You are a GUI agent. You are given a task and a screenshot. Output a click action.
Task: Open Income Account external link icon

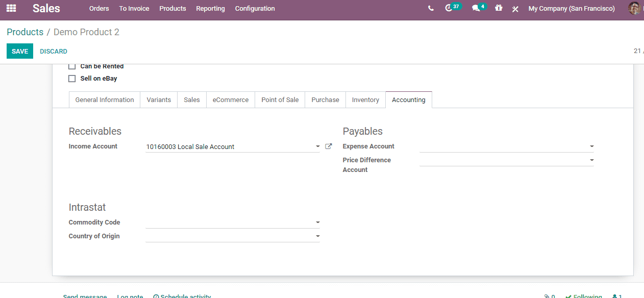coord(329,146)
